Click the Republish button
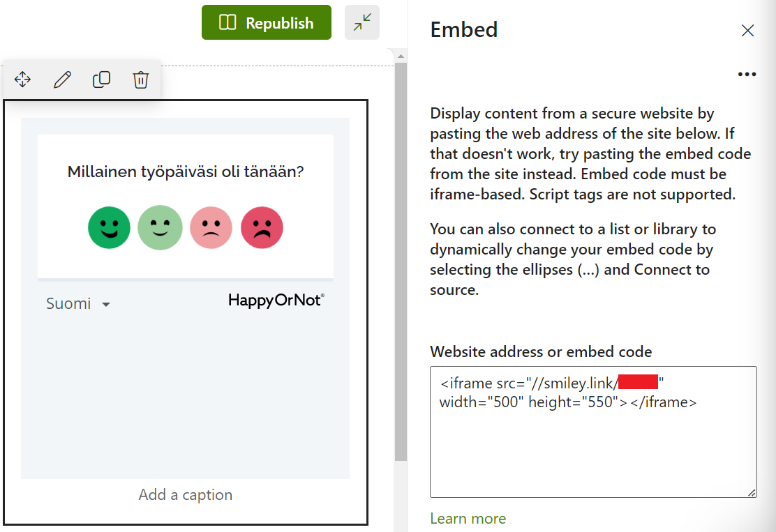 tap(266, 23)
